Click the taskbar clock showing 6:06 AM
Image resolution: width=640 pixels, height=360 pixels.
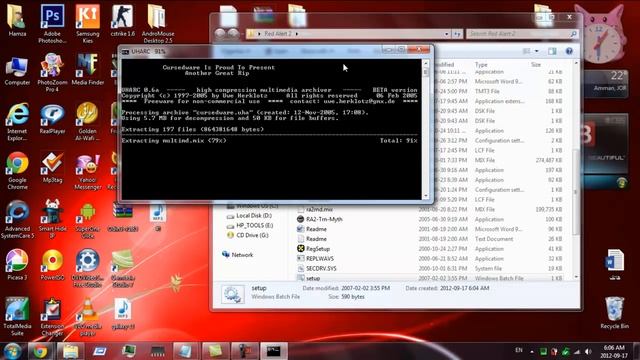pyautogui.click(x=614, y=351)
